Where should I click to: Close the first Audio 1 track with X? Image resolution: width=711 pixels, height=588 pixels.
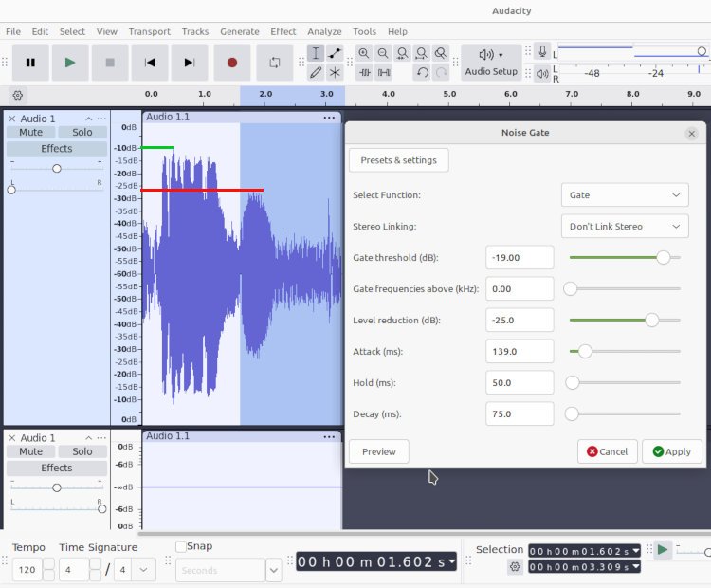tap(12, 119)
